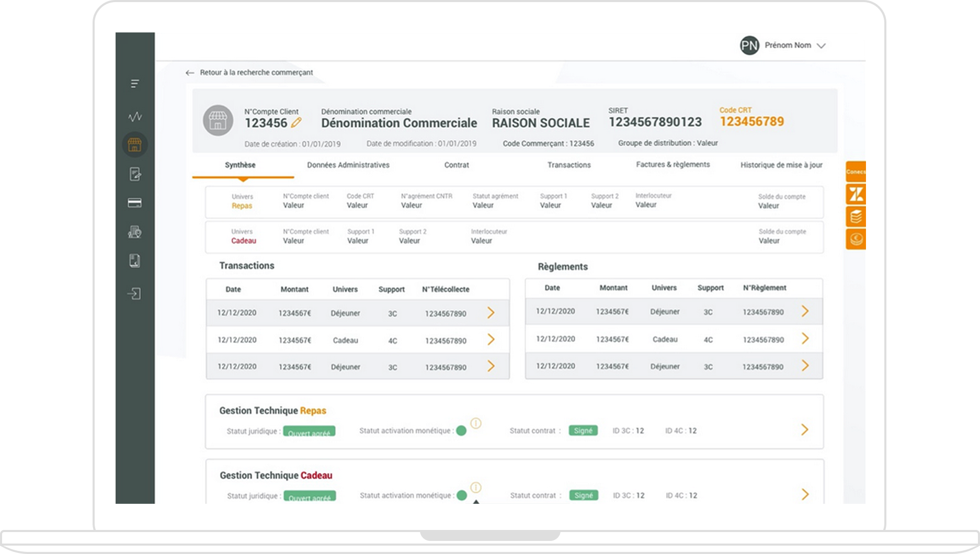The height and width of the screenshot is (554, 980).
Task: Open the credit card icon in sidebar
Action: point(135,203)
